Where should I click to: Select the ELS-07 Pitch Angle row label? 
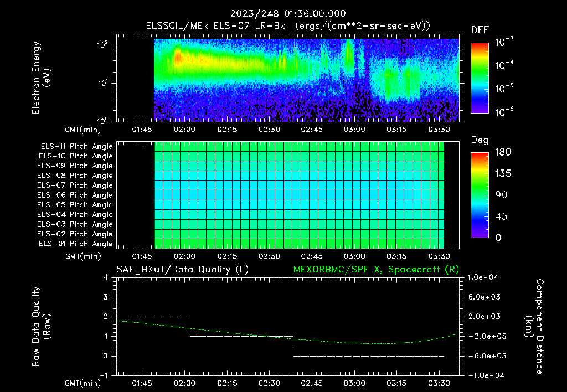point(75,185)
